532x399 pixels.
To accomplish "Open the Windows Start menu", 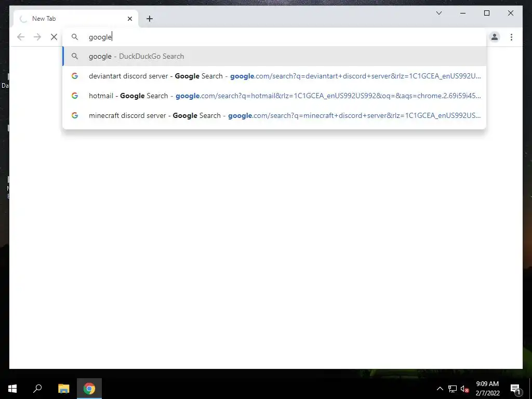I will 12,389.
